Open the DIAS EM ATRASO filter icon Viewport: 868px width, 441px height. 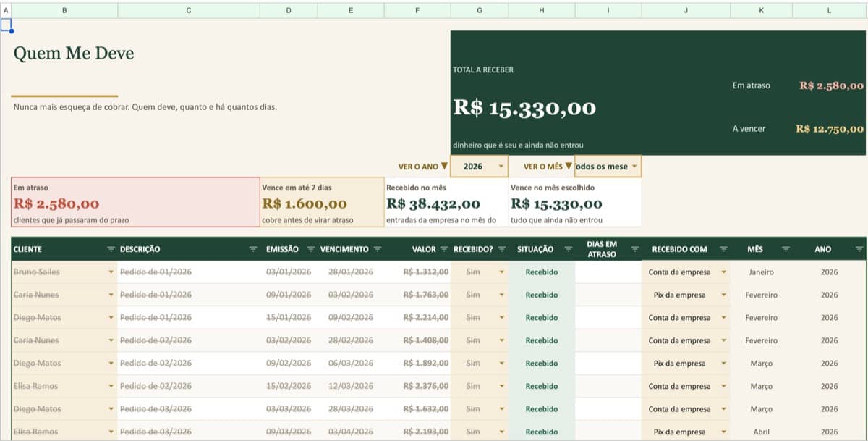pos(634,249)
